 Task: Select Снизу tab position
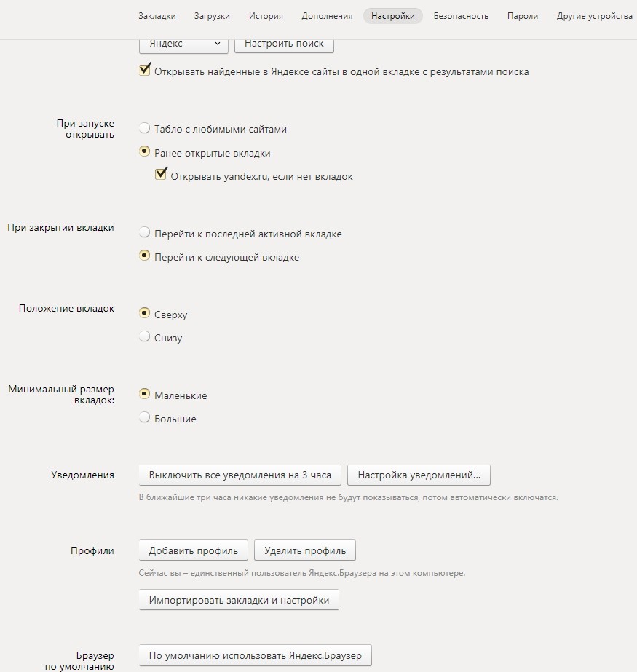click(x=144, y=338)
